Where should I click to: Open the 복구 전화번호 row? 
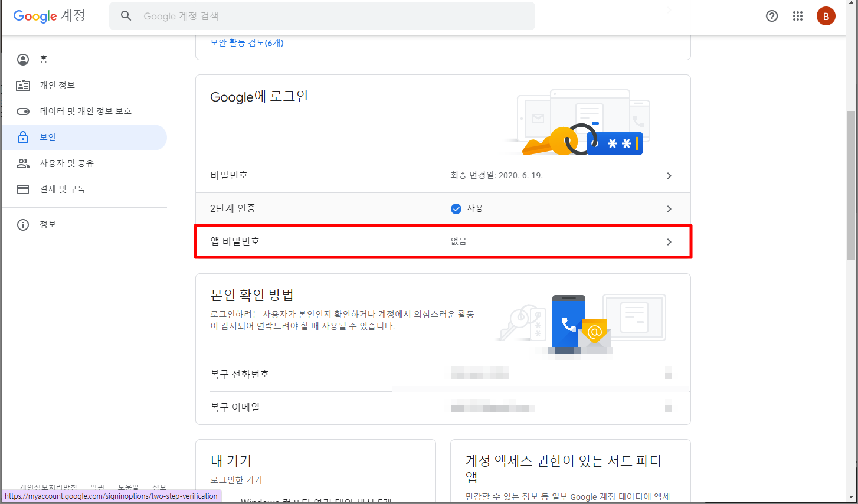point(443,374)
